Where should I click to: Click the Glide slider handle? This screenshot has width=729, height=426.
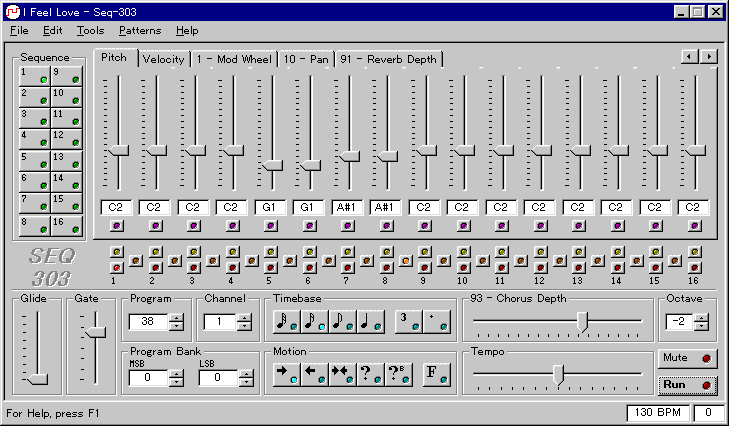pyautogui.click(x=37, y=379)
